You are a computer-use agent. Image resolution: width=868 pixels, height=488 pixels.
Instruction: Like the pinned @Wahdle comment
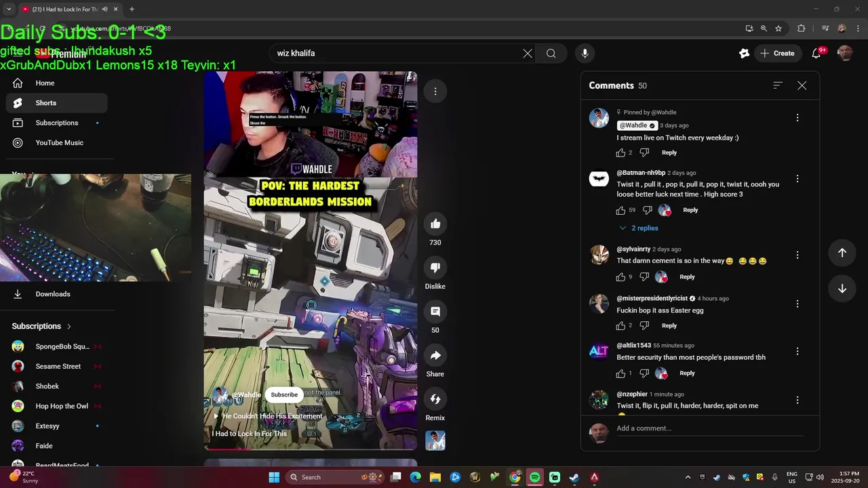click(x=620, y=152)
